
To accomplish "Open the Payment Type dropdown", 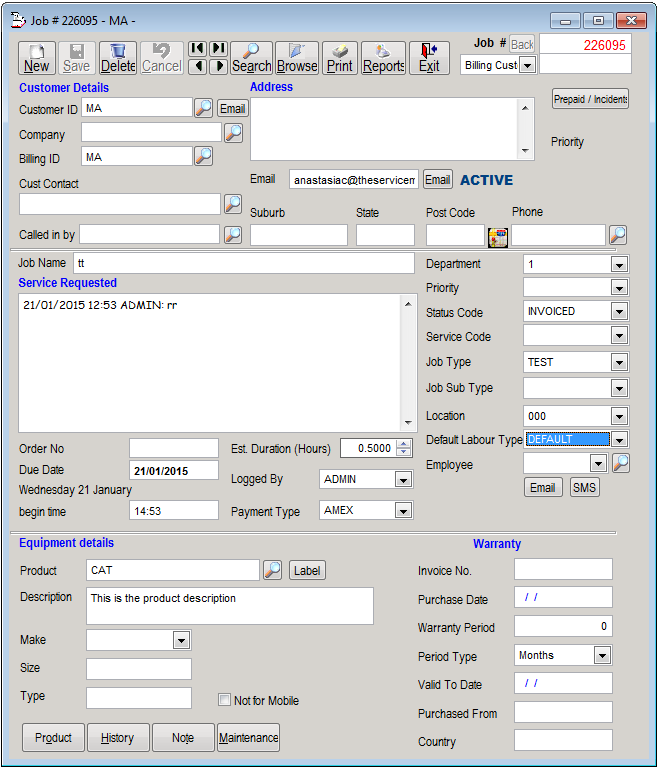I will (403, 511).
